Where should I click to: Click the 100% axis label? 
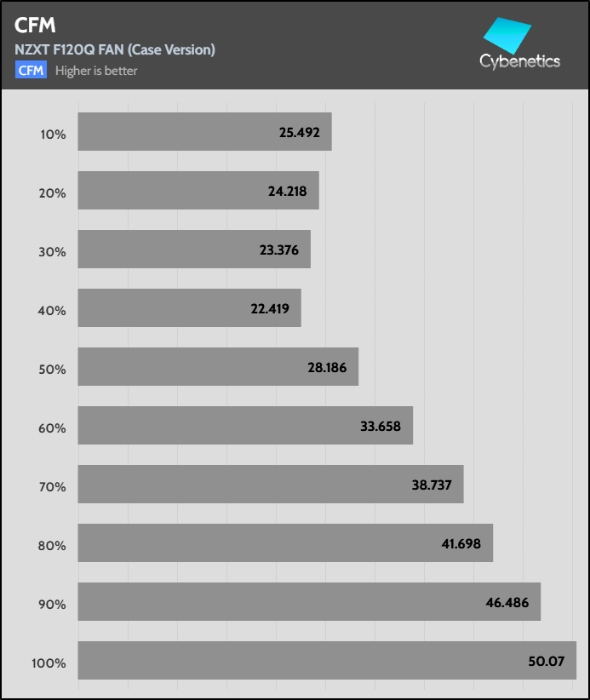click(50, 663)
